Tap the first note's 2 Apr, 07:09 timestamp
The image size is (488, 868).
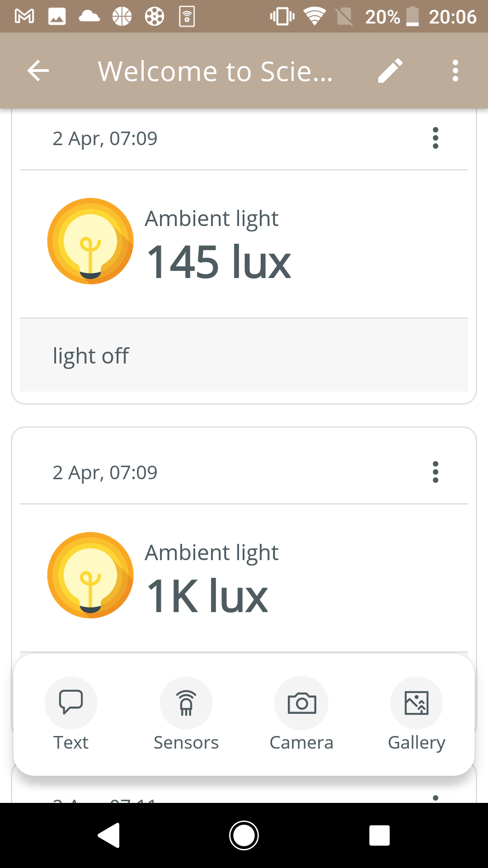[105, 138]
